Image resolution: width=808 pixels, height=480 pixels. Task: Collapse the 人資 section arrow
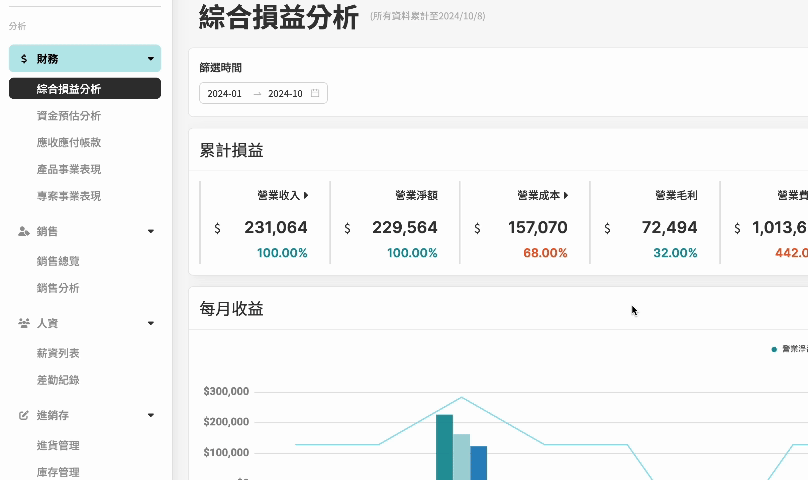[150, 323]
